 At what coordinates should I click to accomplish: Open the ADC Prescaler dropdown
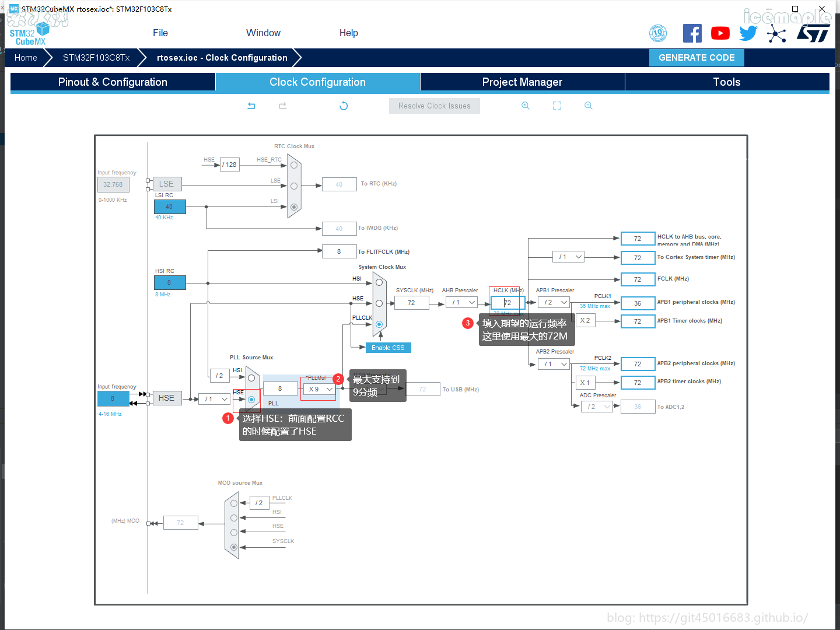pos(597,407)
